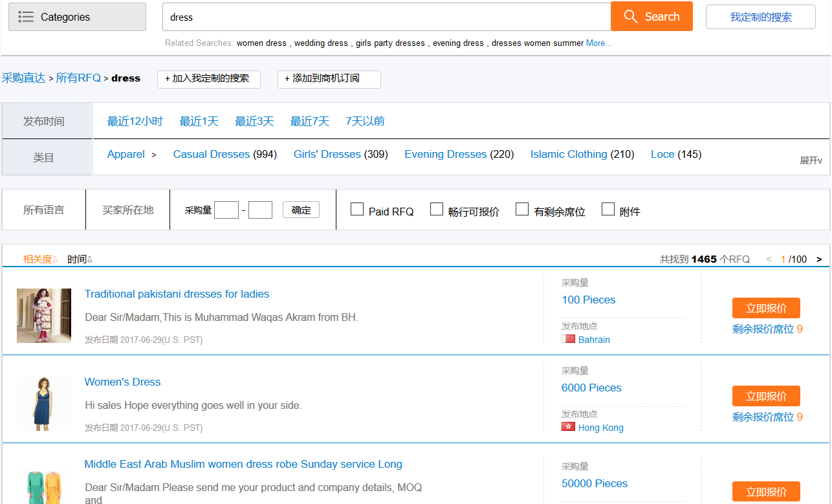Filter by 最近12小时

[135, 121]
